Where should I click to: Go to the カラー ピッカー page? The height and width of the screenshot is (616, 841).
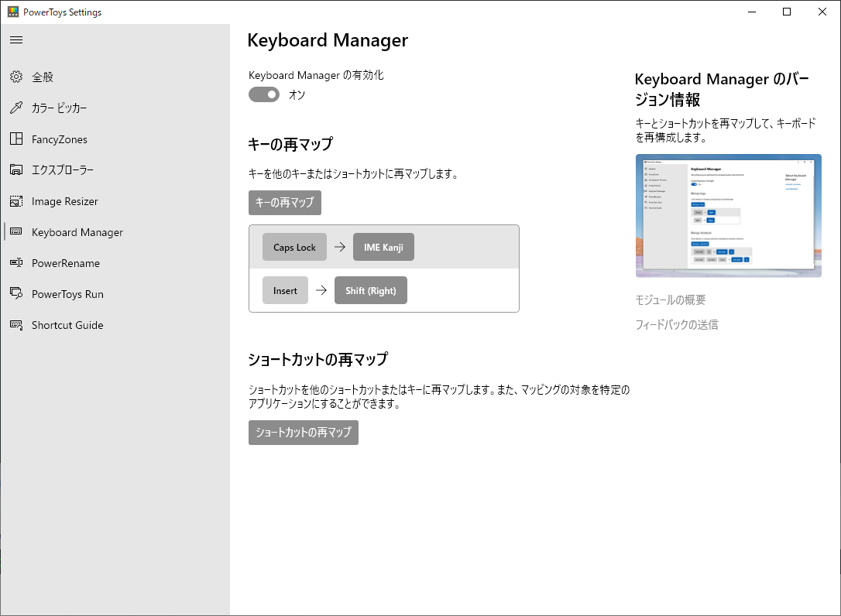115,108
